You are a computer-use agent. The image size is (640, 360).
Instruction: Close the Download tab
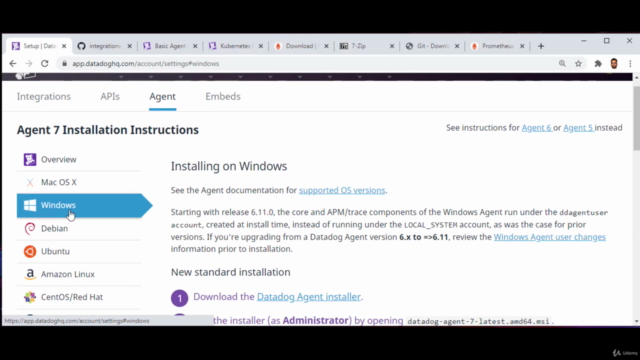pos(326,46)
